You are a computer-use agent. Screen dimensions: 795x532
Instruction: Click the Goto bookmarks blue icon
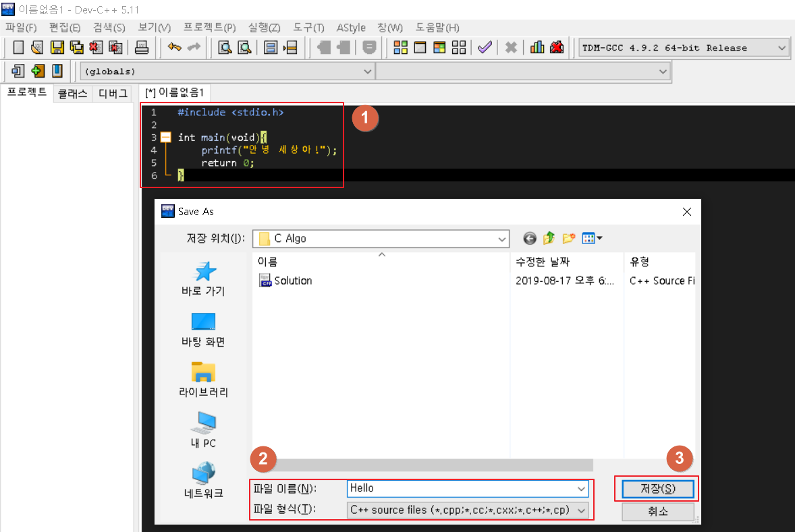point(57,71)
